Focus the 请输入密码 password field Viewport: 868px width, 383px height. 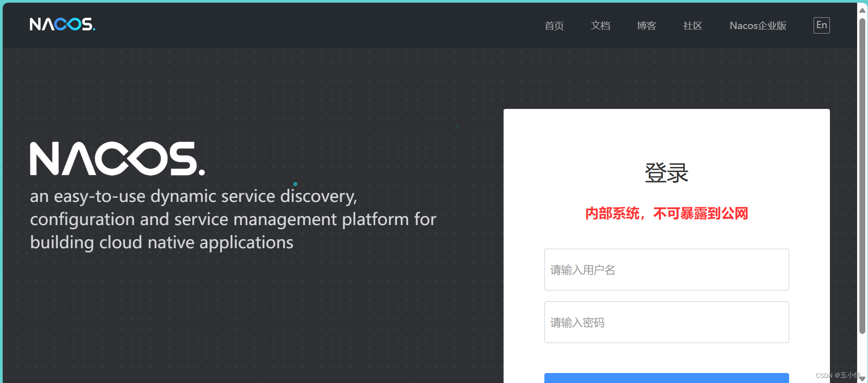tap(666, 322)
